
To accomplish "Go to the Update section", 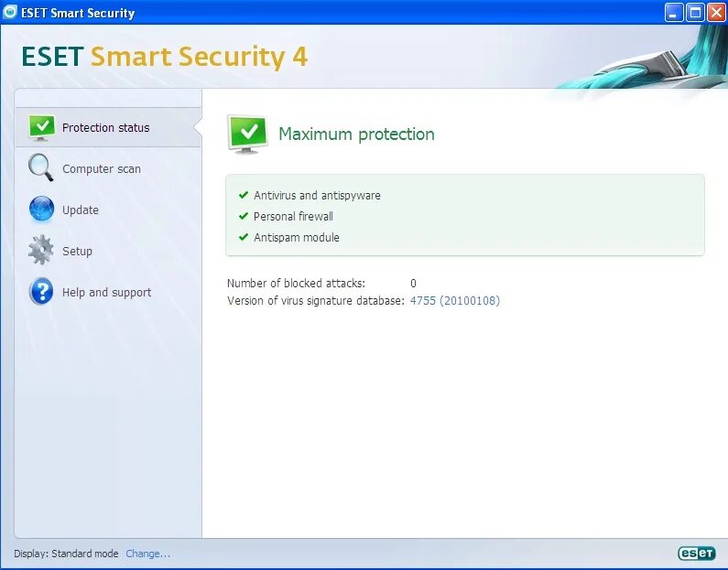I will pyautogui.click(x=108, y=210).
